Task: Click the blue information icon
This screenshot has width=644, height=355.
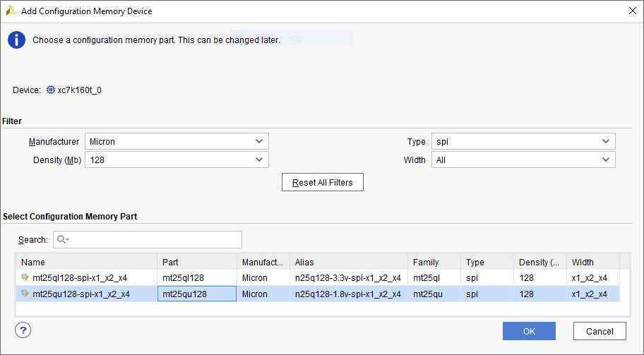Action: pos(16,40)
